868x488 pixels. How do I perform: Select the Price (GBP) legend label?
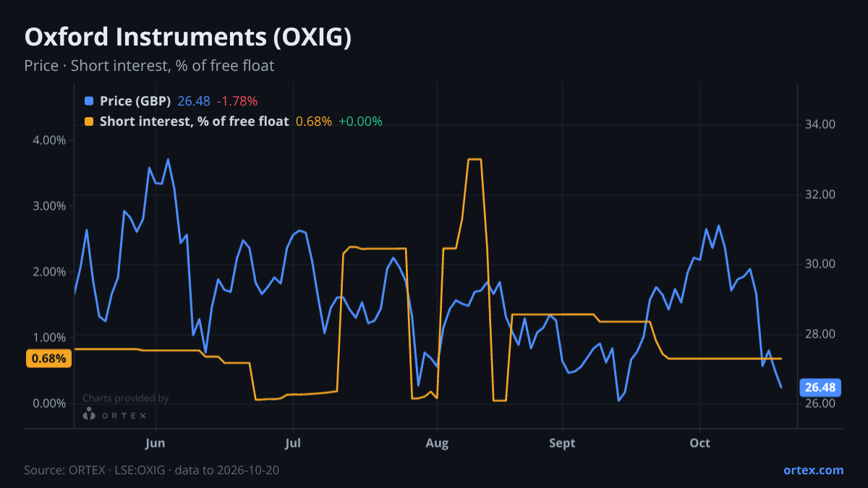[x=135, y=100]
